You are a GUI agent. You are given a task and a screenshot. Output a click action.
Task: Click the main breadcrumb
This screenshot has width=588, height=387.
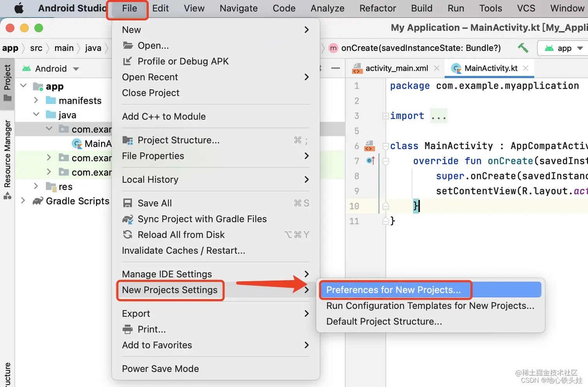[64, 48]
